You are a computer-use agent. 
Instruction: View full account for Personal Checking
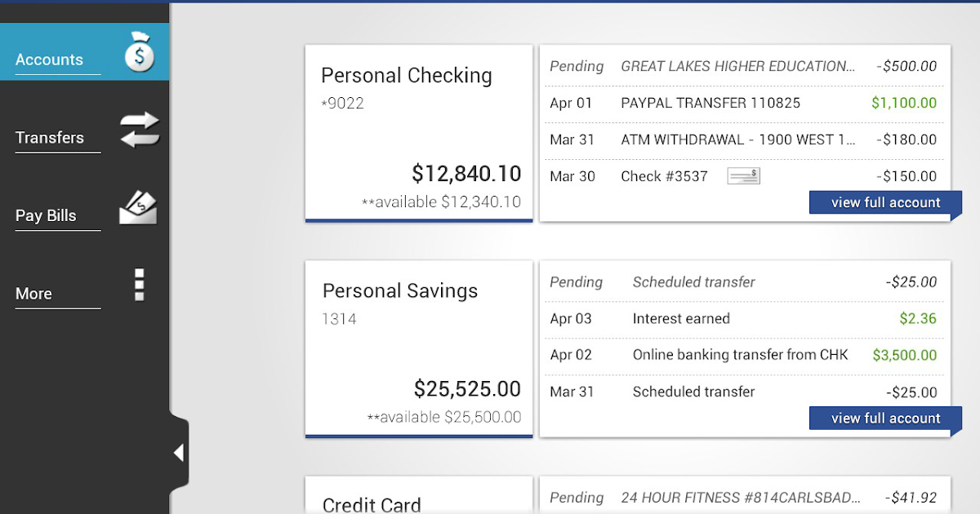click(x=885, y=202)
